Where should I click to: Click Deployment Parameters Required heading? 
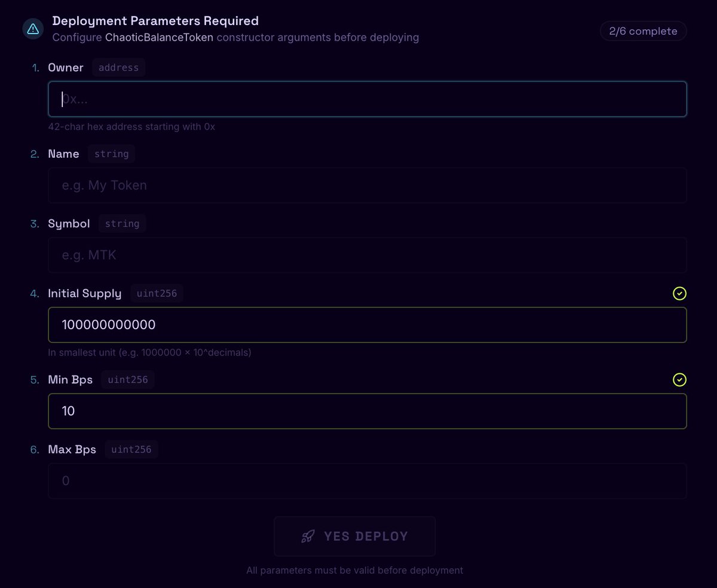click(155, 21)
